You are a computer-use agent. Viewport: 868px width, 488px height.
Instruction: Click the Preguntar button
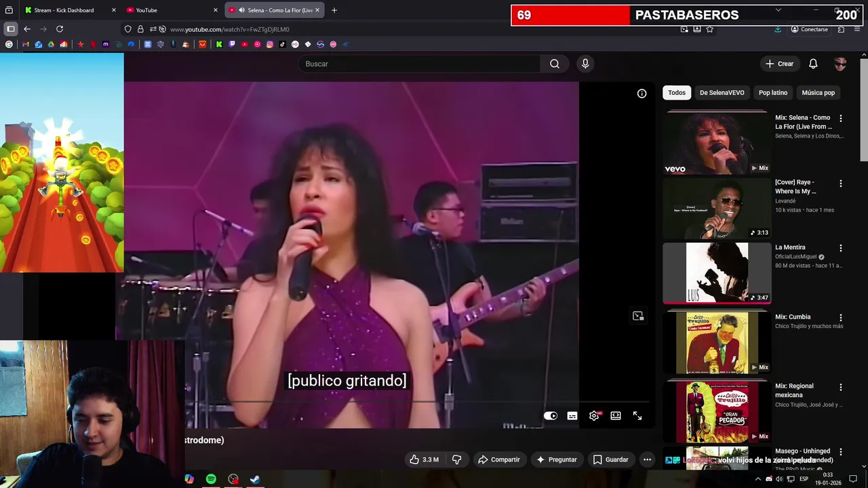[x=556, y=460]
